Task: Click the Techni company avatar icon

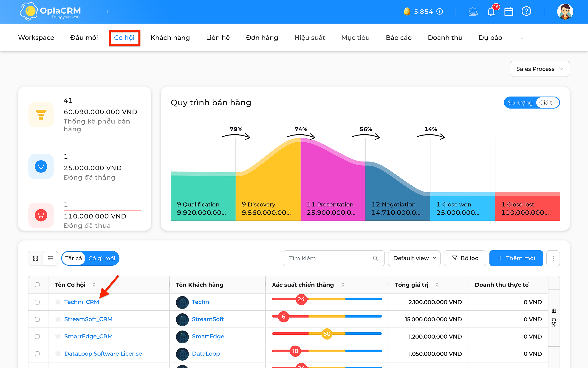Action: (x=182, y=302)
